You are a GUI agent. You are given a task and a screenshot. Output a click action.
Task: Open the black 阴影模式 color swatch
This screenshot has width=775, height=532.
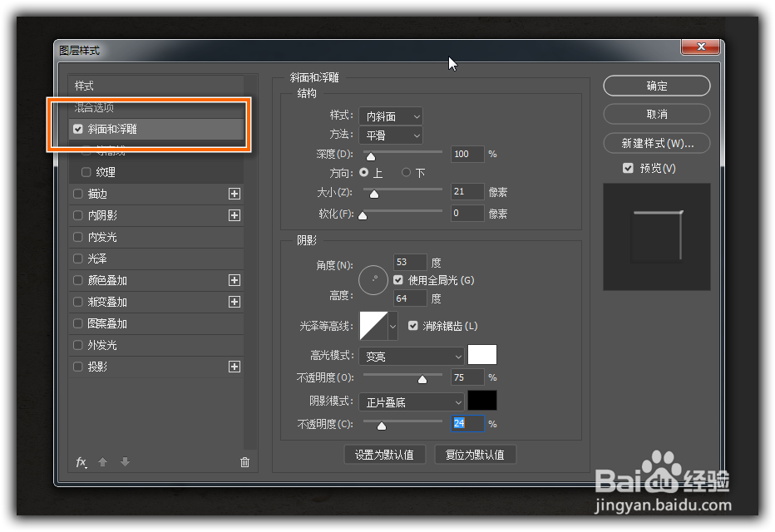481,400
